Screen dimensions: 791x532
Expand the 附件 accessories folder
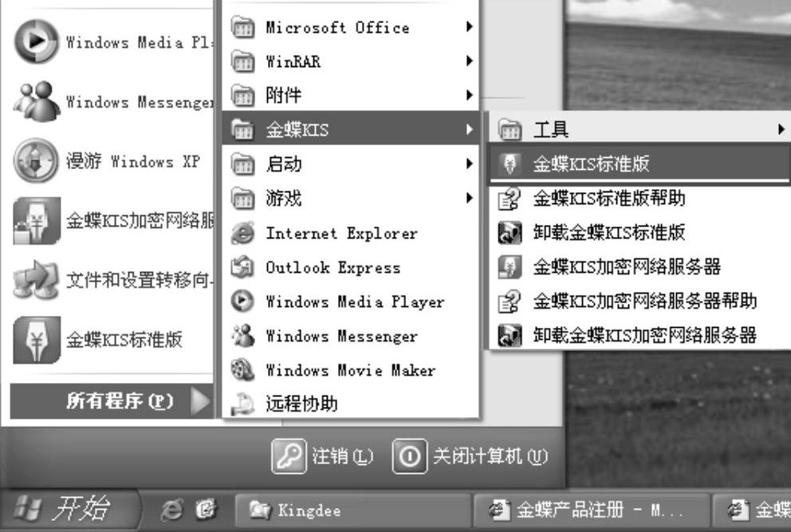coord(351,95)
